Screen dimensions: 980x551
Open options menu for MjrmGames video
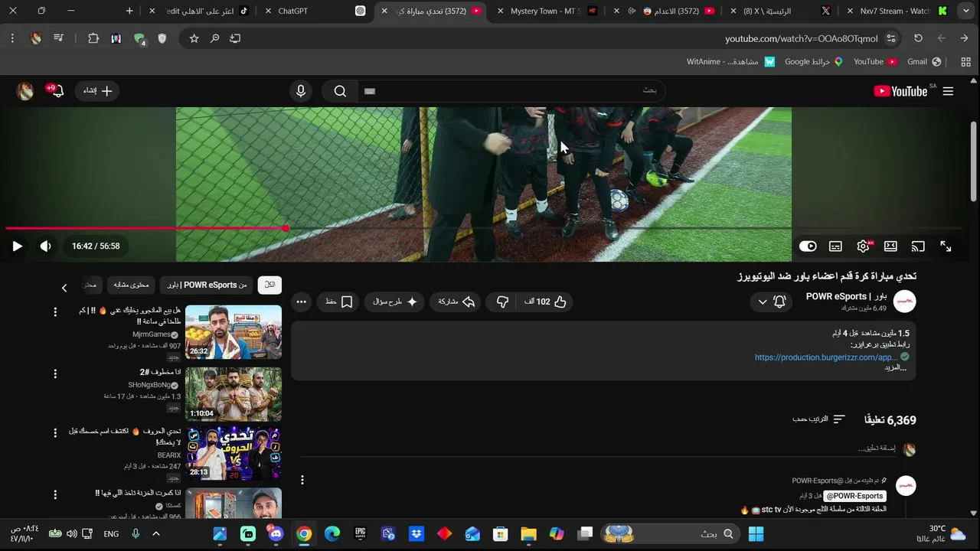[54, 312]
